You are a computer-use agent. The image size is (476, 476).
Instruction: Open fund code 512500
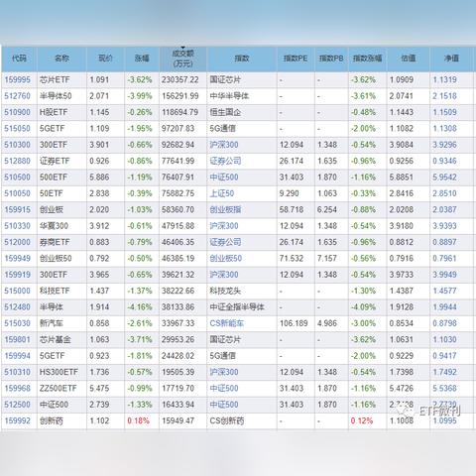[17, 405]
